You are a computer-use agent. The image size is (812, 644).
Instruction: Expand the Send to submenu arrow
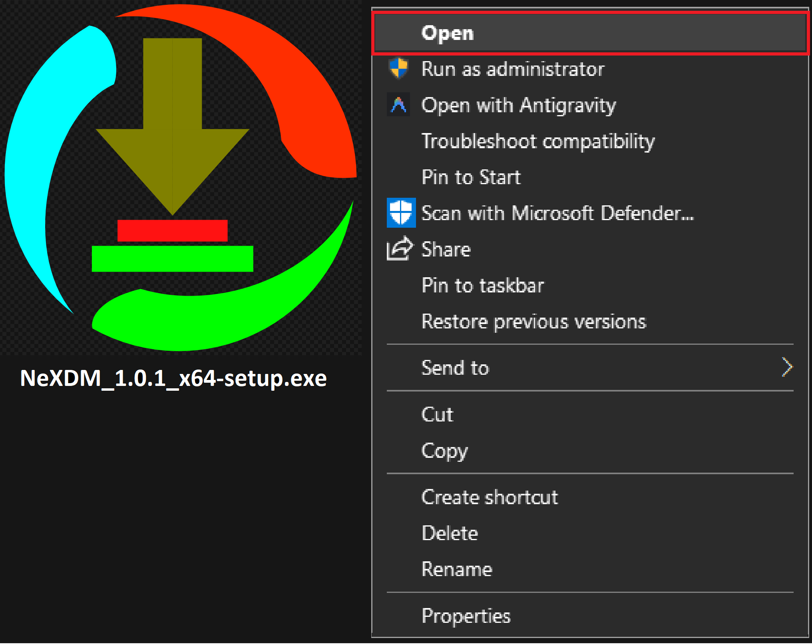pyautogui.click(x=786, y=367)
